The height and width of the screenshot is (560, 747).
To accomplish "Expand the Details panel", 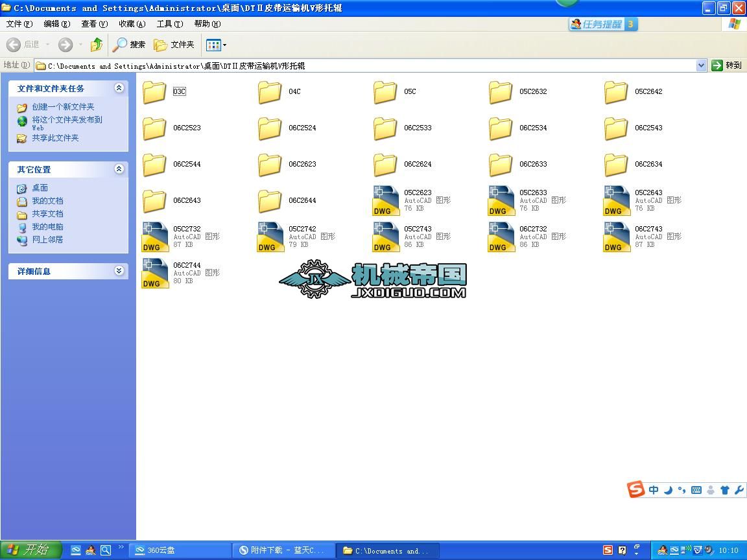I will pos(119,271).
